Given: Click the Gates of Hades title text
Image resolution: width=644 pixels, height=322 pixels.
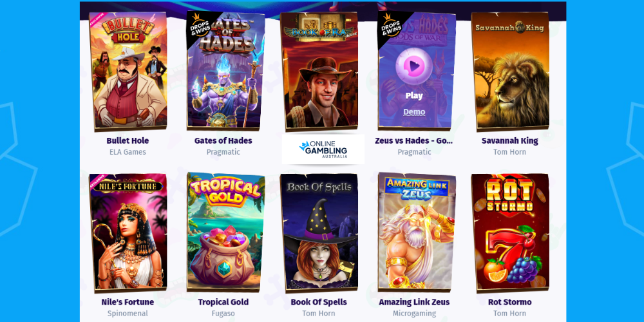Looking at the screenshot, I should (x=223, y=140).
